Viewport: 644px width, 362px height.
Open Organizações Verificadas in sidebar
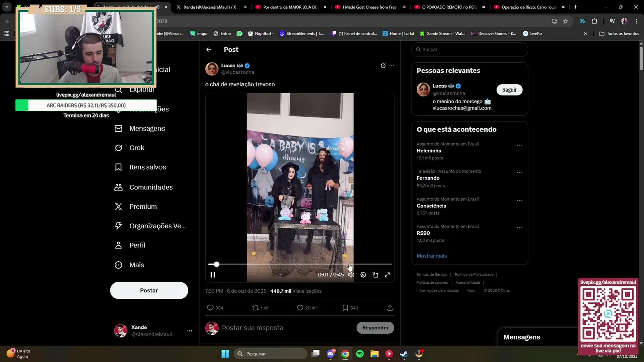click(150, 226)
